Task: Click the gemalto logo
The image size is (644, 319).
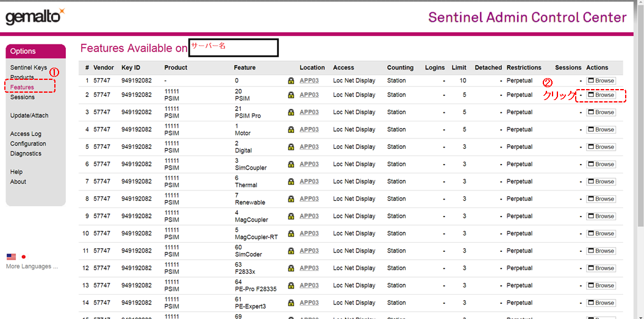Action: [x=35, y=16]
